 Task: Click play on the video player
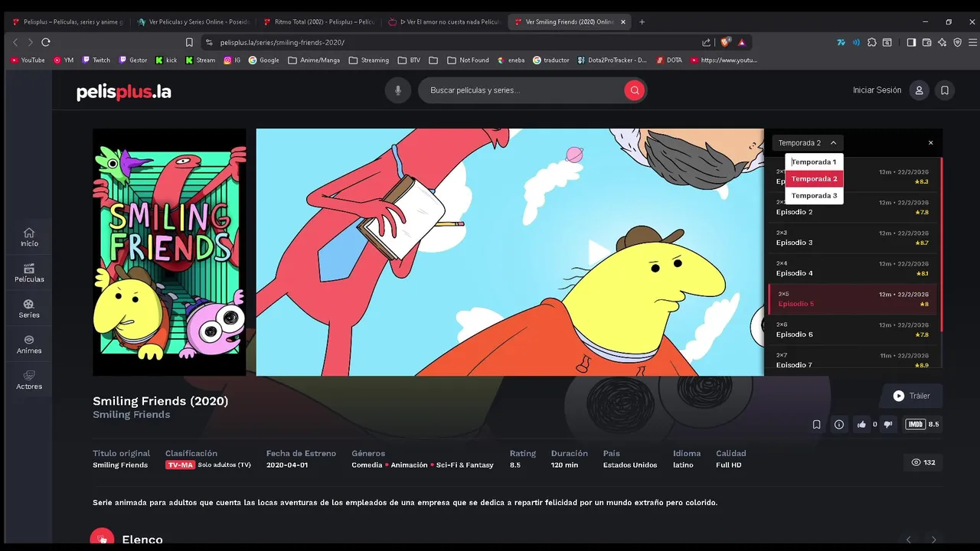coord(600,252)
